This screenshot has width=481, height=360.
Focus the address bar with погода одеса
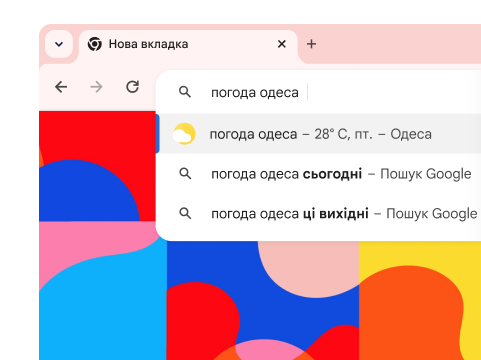(x=318, y=92)
